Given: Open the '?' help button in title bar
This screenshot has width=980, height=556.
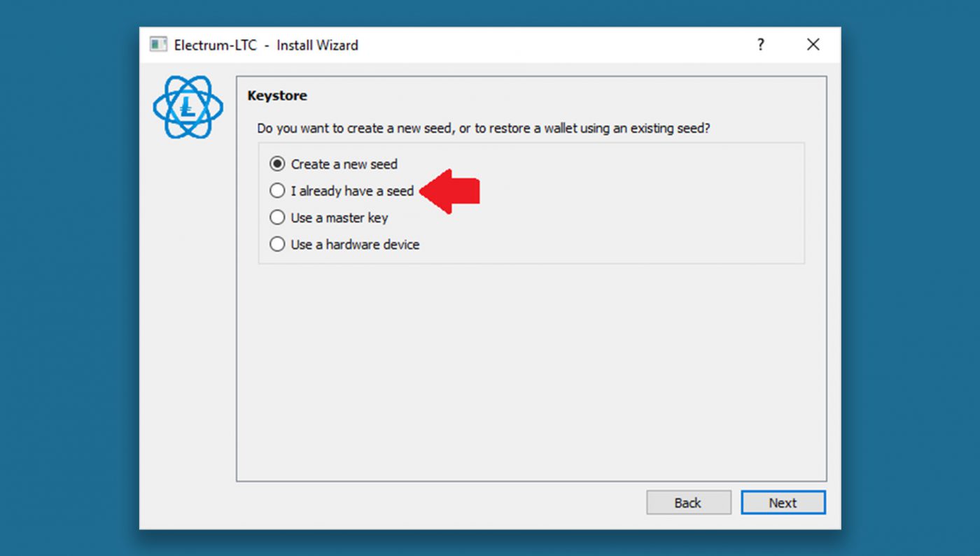Looking at the screenshot, I should [760, 45].
